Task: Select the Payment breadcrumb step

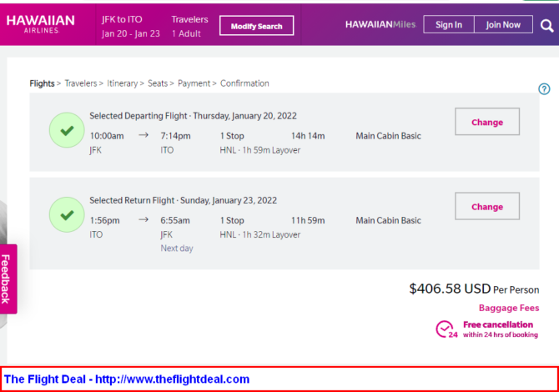Action: coord(194,83)
